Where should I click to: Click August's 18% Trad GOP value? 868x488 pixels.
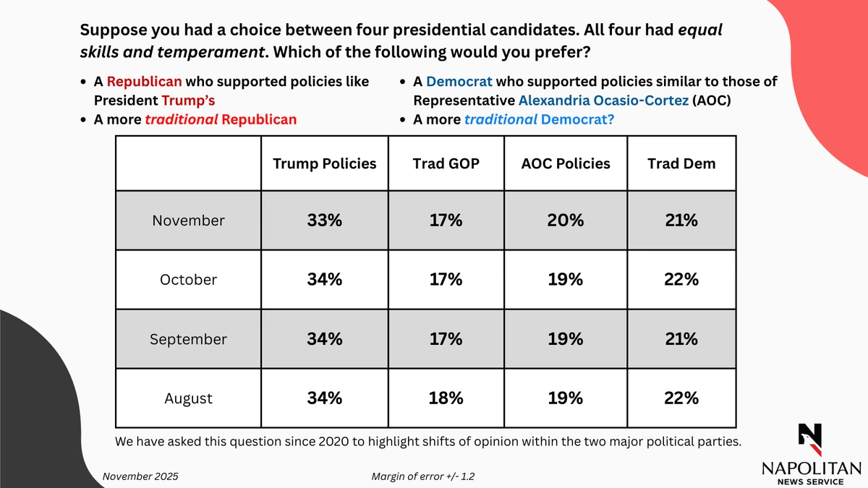(446, 398)
